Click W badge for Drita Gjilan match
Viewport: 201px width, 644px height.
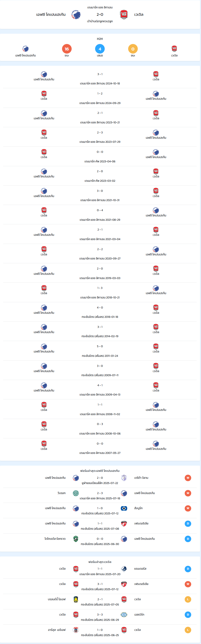pos(188,478)
